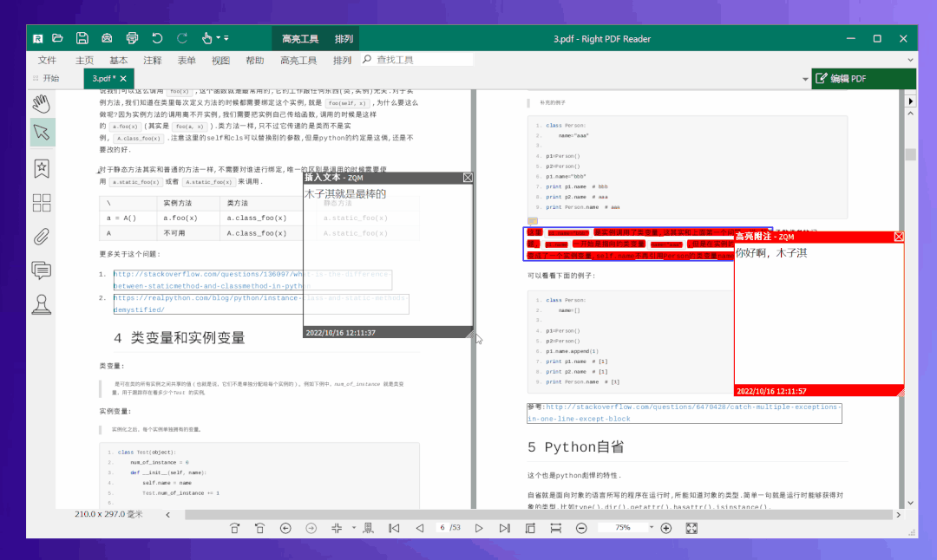This screenshot has height=560, width=937.
Task: Enter full screen mode icon
Action: [691, 528]
